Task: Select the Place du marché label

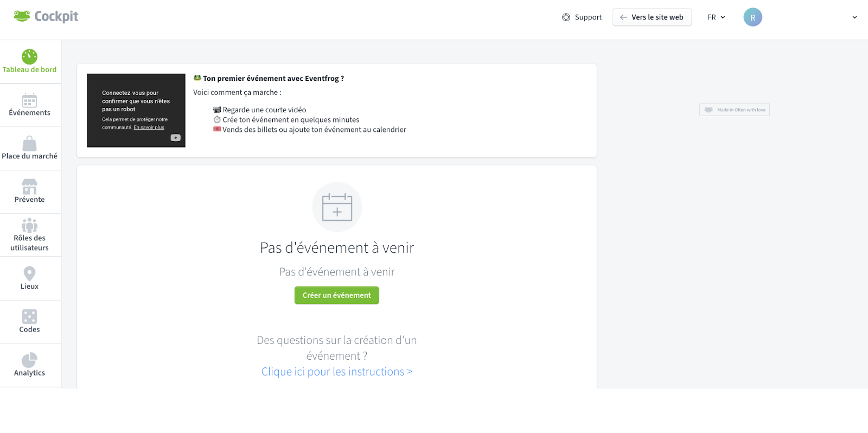Action: (x=29, y=156)
